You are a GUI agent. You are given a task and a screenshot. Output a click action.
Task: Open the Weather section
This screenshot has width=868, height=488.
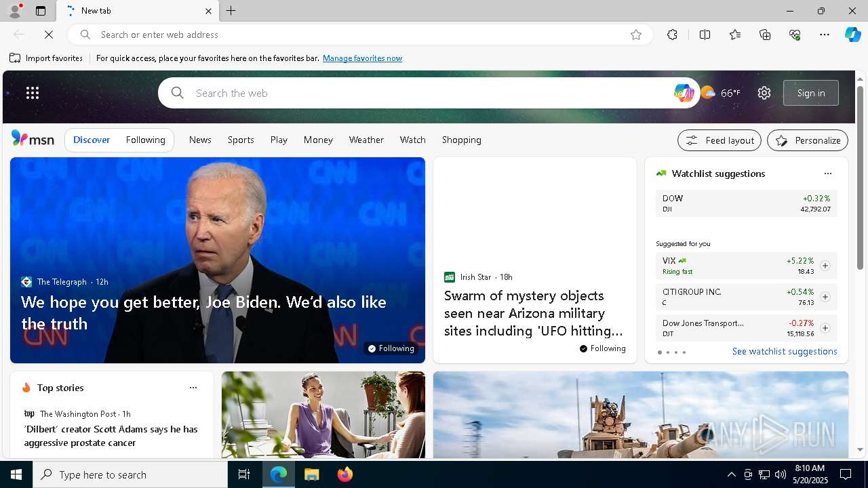[x=366, y=140]
